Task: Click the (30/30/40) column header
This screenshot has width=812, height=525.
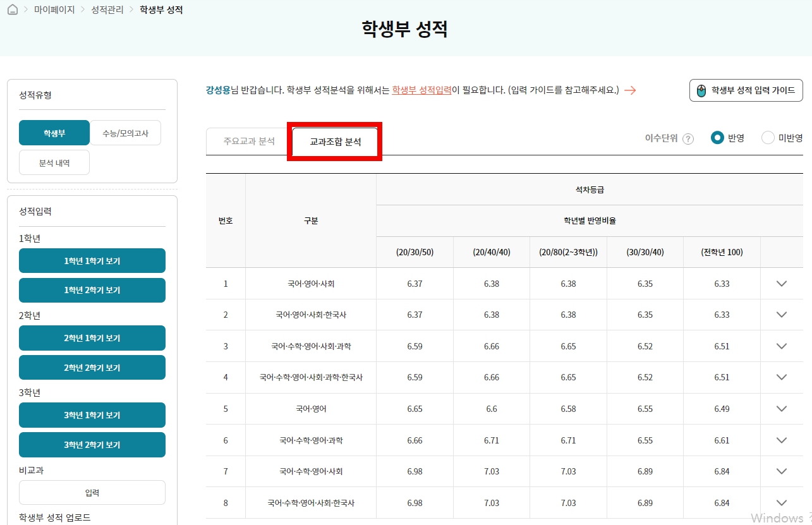Action: pyautogui.click(x=645, y=252)
